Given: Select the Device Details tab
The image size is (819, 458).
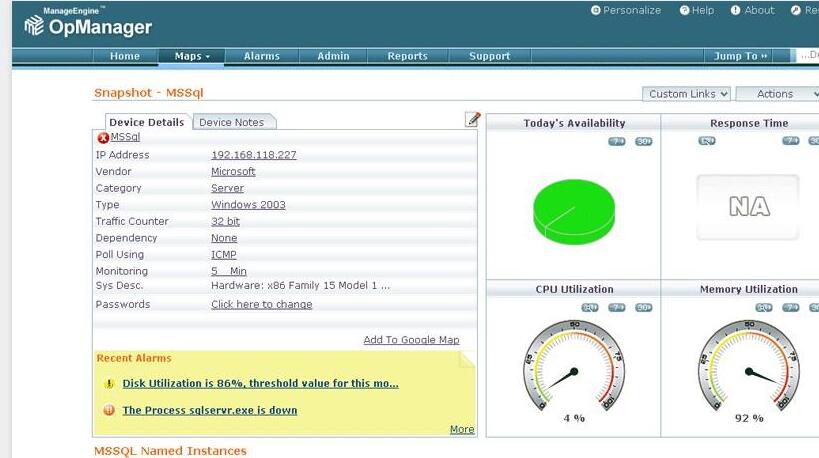Looking at the screenshot, I should point(147,122).
